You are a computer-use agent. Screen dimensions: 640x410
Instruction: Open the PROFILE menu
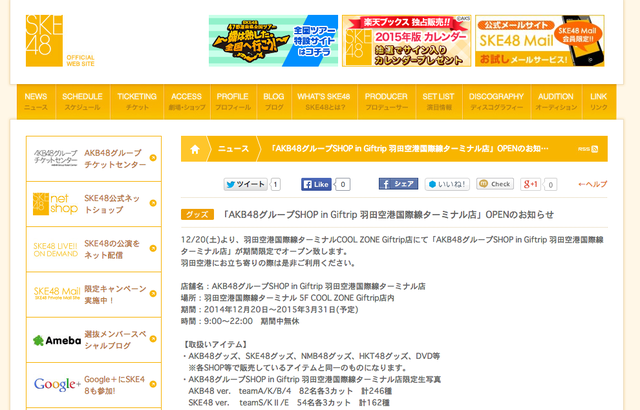click(233, 102)
